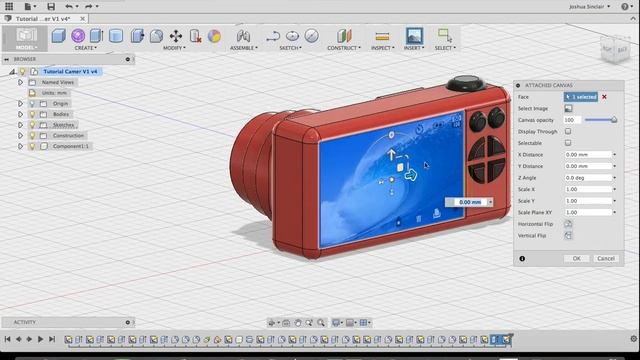Jump to the timeline start

click(7, 339)
